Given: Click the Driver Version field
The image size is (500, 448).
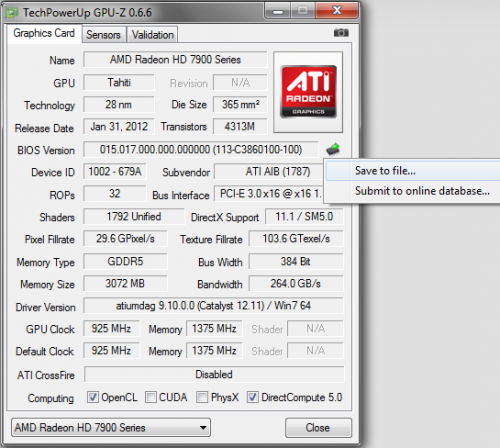Looking at the screenshot, I should (x=213, y=305).
